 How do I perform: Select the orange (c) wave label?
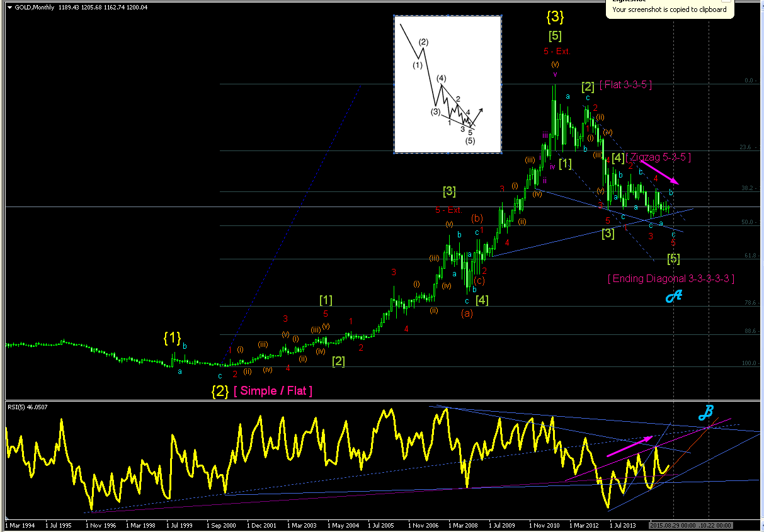click(479, 281)
